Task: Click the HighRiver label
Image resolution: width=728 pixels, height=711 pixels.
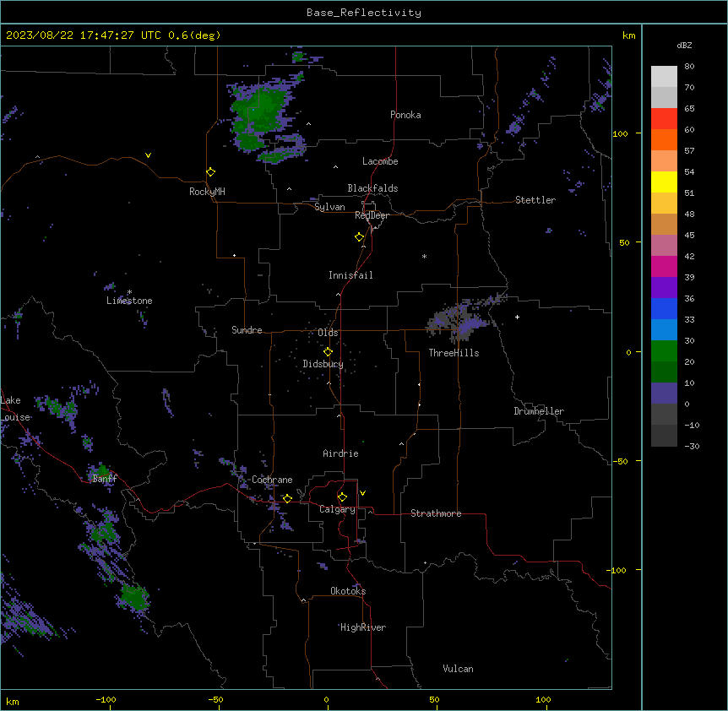Action: pos(363,627)
